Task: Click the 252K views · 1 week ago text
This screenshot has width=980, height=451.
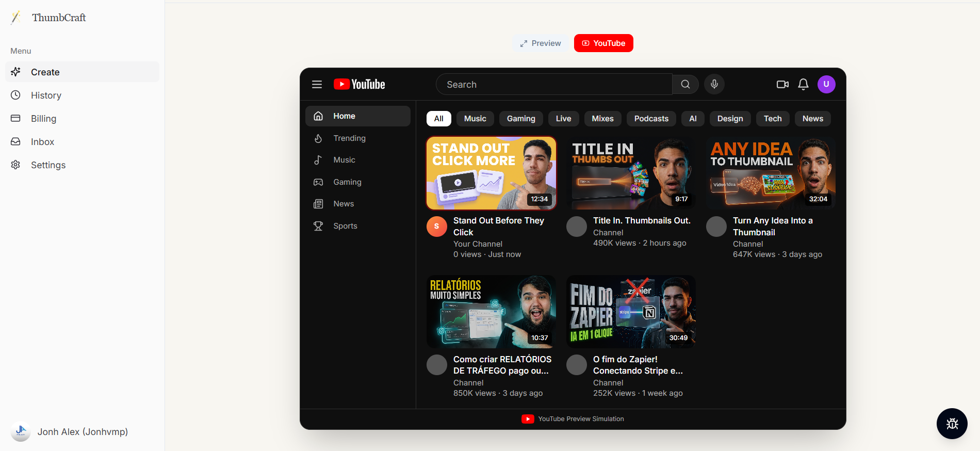Action: point(638,393)
